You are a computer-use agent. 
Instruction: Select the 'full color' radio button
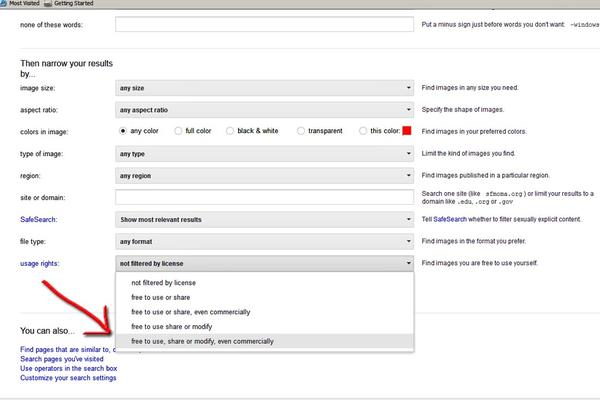coord(178,131)
